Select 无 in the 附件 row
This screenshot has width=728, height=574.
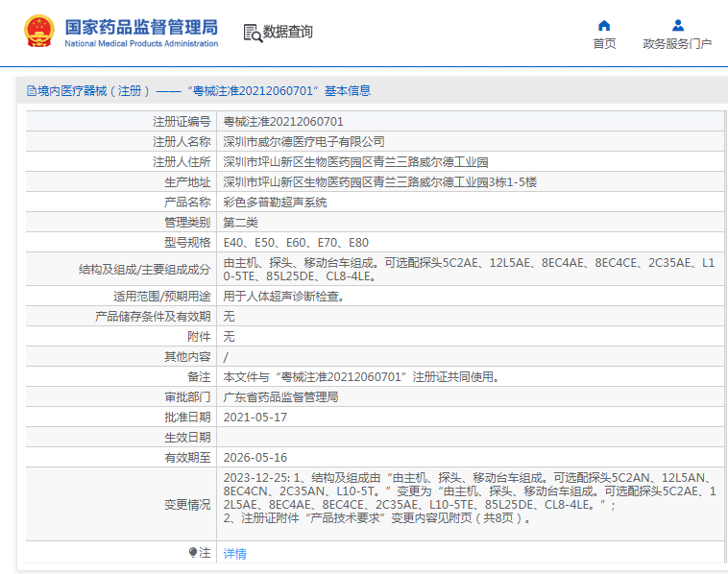229,336
